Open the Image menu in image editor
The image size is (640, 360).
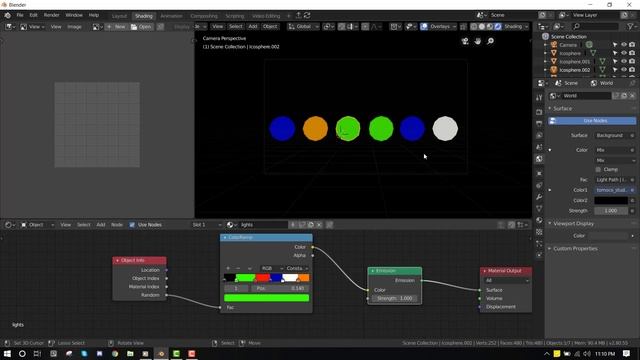(x=74, y=27)
